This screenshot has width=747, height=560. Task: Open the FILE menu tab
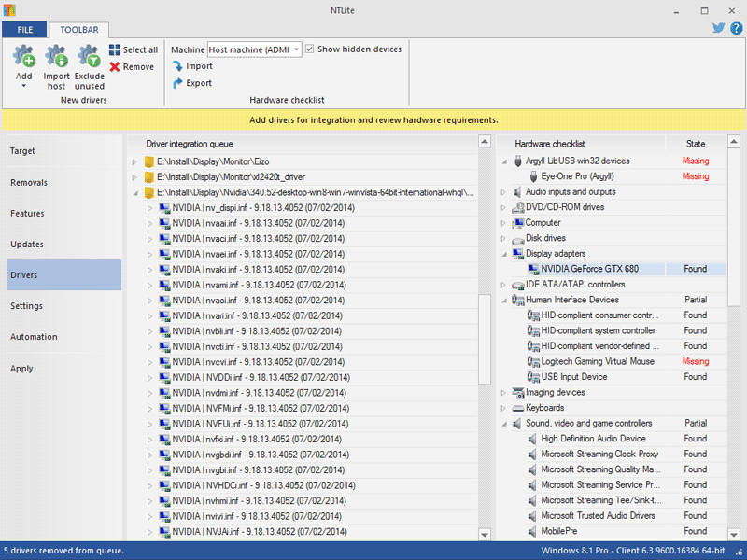pos(25,30)
